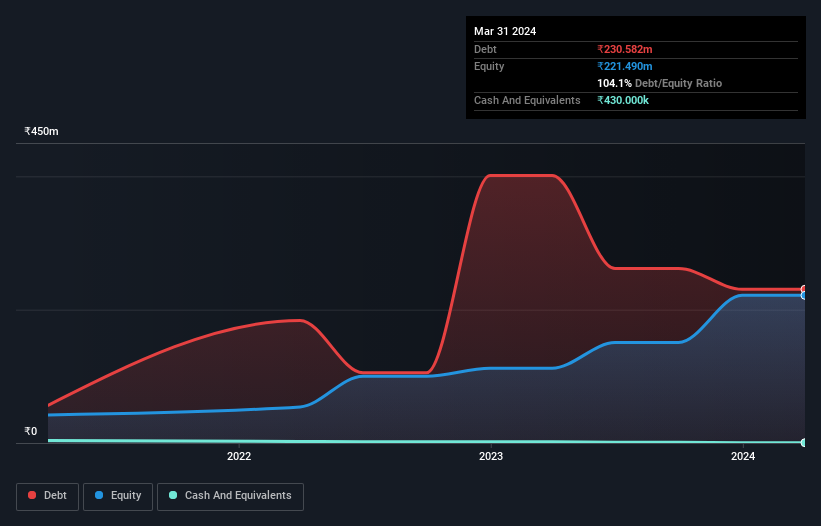Click the 2022 x-axis label
This screenshot has width=821, height=526.
(239, 456)
